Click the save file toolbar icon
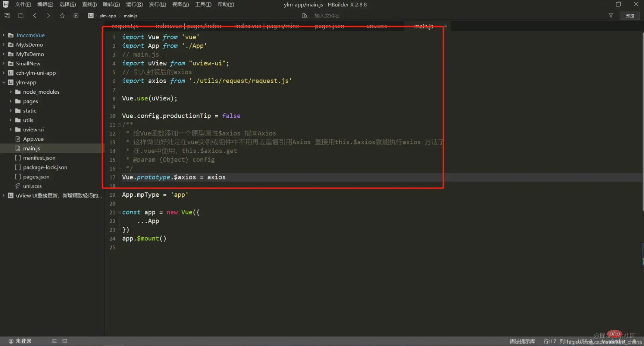Image resolution: width=644 pixels, height=346 pixels. pyautogui.click(x=21, y=16)
